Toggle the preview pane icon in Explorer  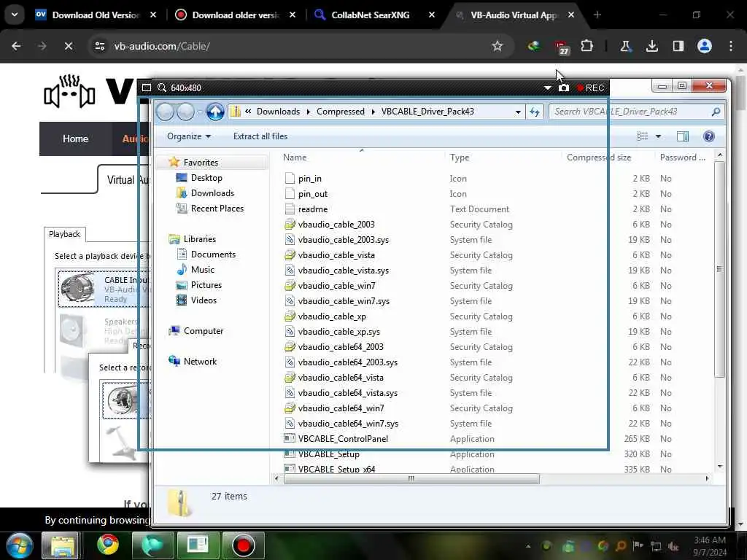[x=682, y=136]
